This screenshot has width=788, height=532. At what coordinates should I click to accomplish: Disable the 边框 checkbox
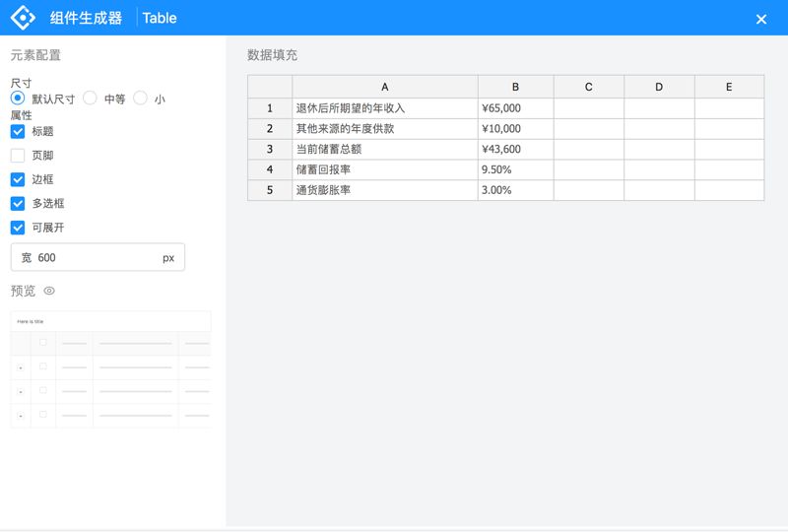(x=18, y=179)
